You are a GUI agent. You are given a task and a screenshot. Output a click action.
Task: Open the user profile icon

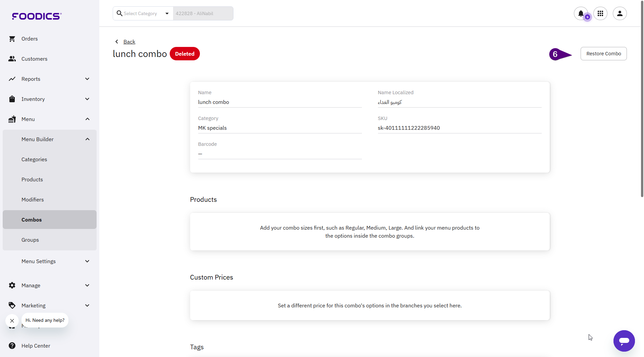620,13
